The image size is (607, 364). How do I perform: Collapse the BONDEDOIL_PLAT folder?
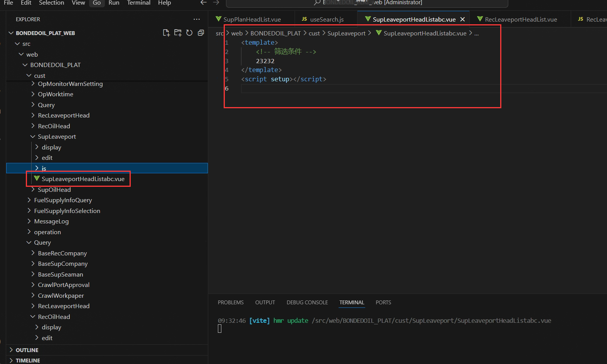pyautogui.click(x=107, y=65)
